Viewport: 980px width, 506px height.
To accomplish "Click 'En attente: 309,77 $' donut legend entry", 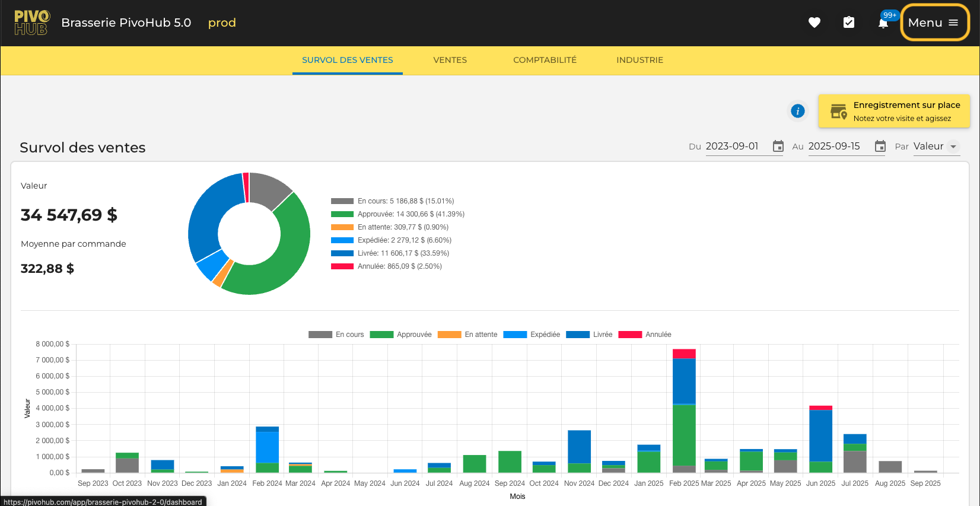I will tap(390, 227).
